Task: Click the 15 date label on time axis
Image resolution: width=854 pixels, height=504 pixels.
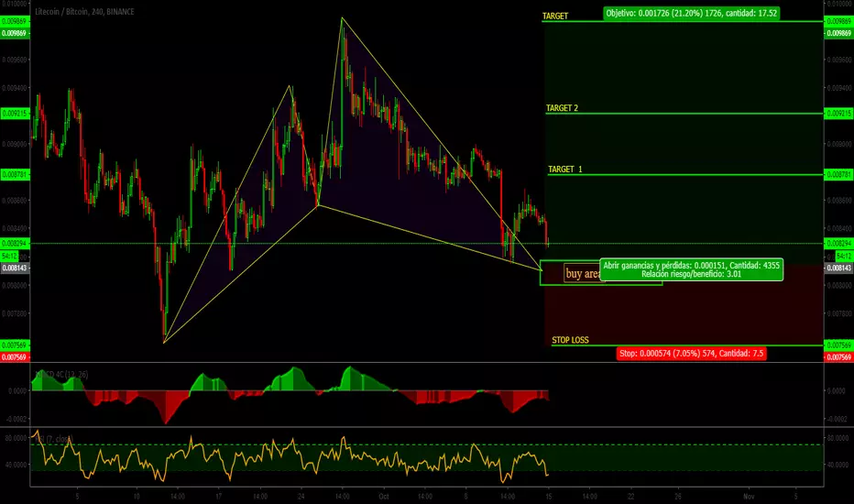Action: click(x=549, y=497)
